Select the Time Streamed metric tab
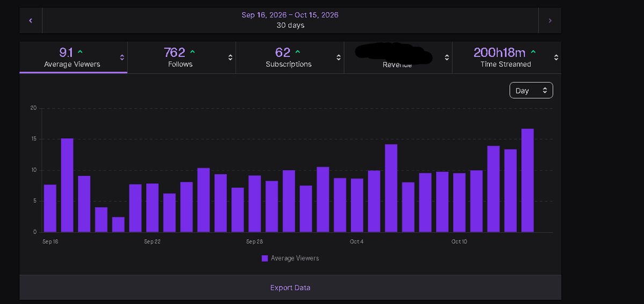Image resolution: width=644 pixels, height=304 pixels. point(507,57)
